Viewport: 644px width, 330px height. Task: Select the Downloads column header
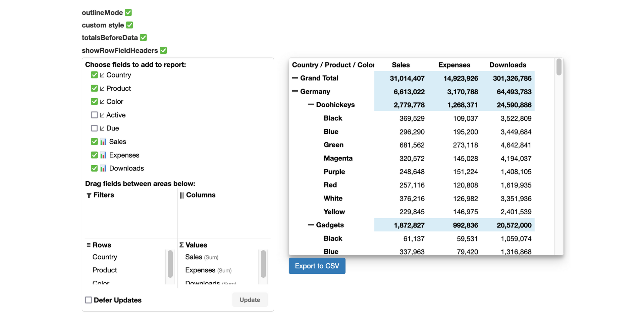click(508, 65)
